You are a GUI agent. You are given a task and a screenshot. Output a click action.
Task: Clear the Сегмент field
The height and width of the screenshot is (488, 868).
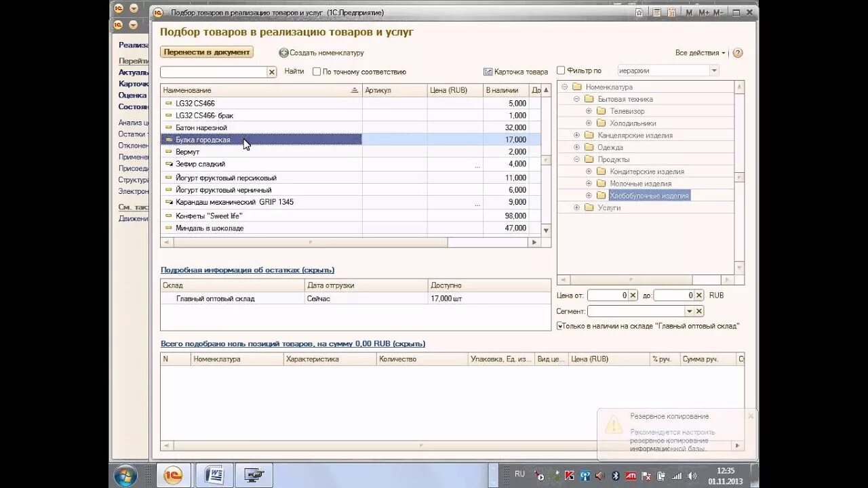699,311
